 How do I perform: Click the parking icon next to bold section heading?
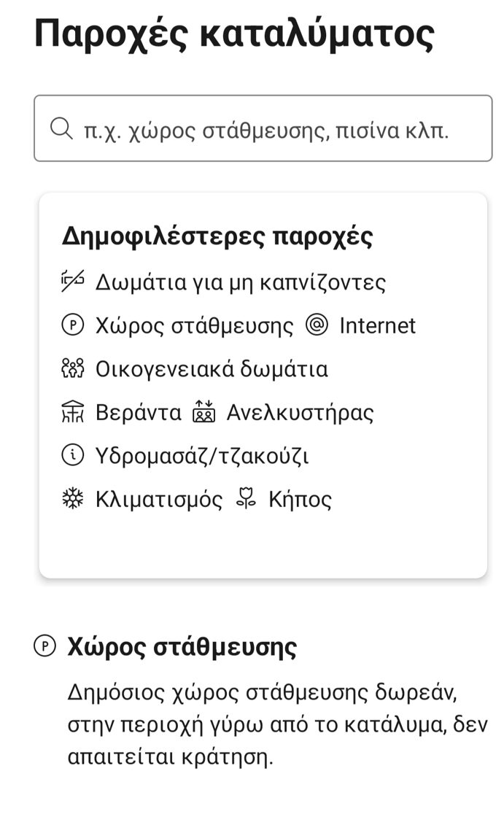pos(45,646)
